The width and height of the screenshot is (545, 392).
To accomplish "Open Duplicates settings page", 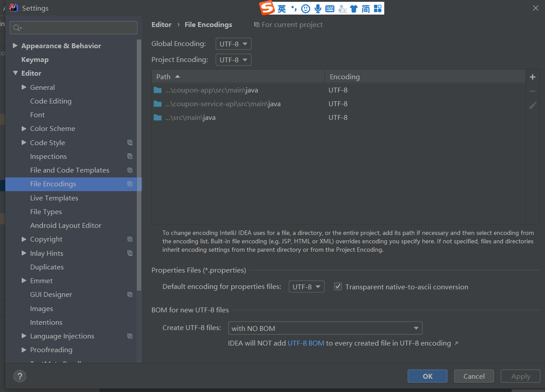I will [x=47, y=267].
